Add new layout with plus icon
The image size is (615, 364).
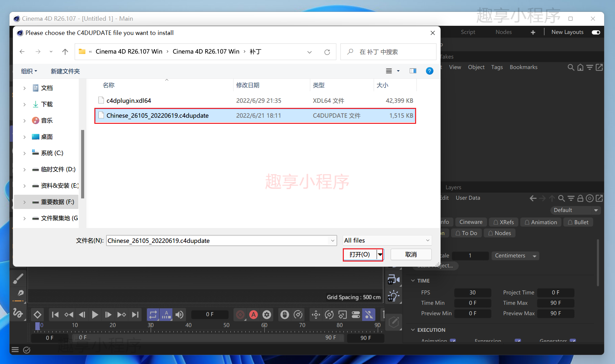pos(533,32)
